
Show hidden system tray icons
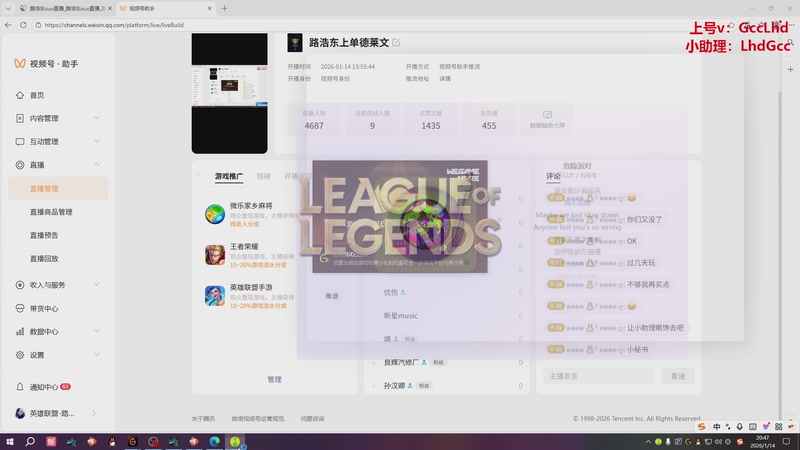tap(648, 442)
